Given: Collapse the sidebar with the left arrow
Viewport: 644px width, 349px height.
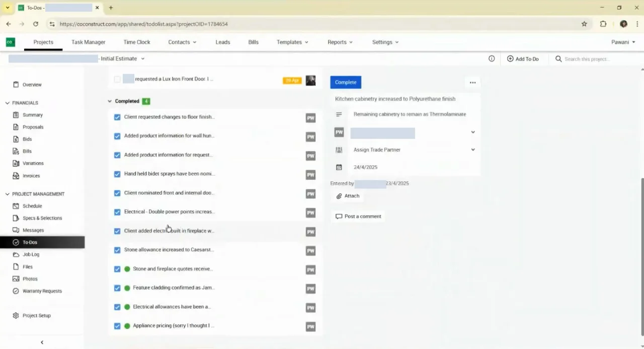Looking at the screenshot, I should pyautogui.click(x=42, y=342).
